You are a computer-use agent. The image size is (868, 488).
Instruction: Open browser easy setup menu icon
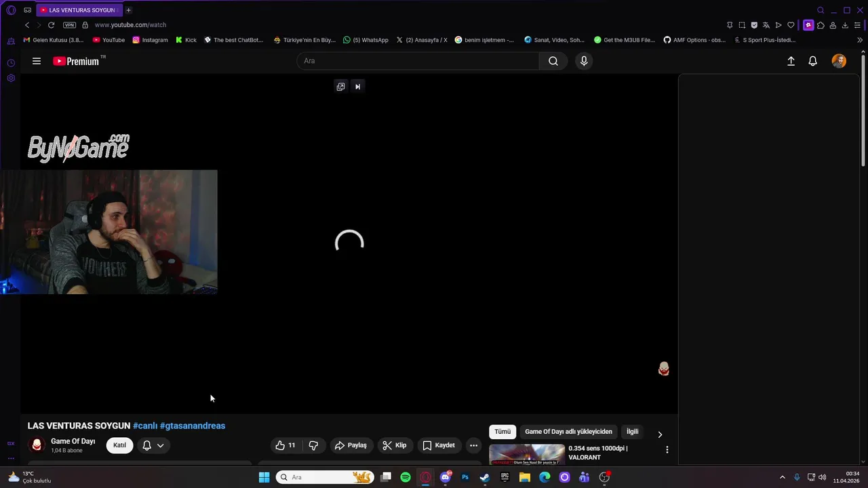point(857,25)
